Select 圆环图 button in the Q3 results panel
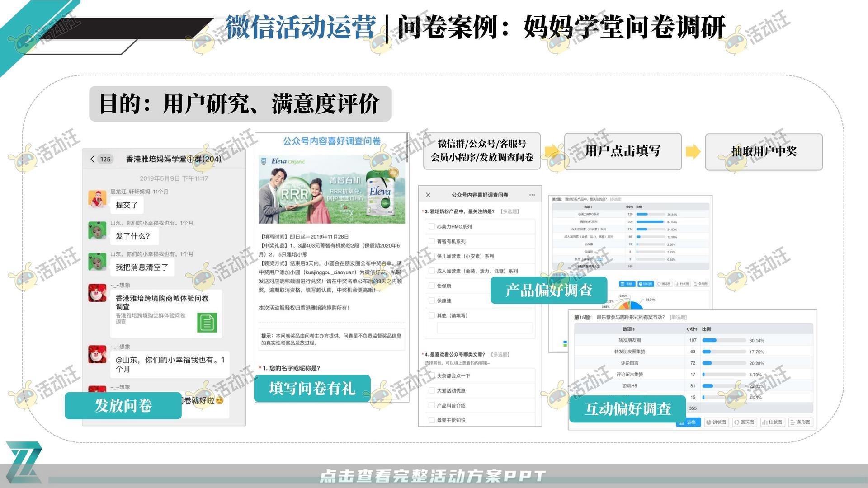 click(x=664, y=284)
